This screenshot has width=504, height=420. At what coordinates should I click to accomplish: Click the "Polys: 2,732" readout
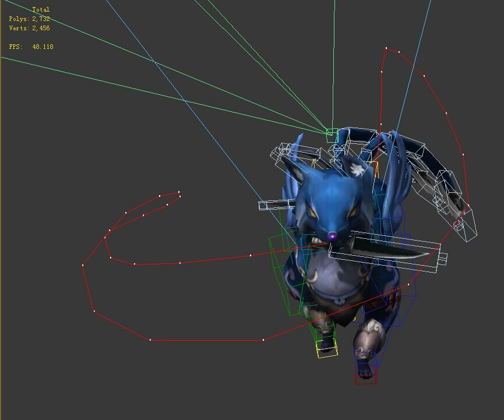pyautogui.click(x=29, y=19)
